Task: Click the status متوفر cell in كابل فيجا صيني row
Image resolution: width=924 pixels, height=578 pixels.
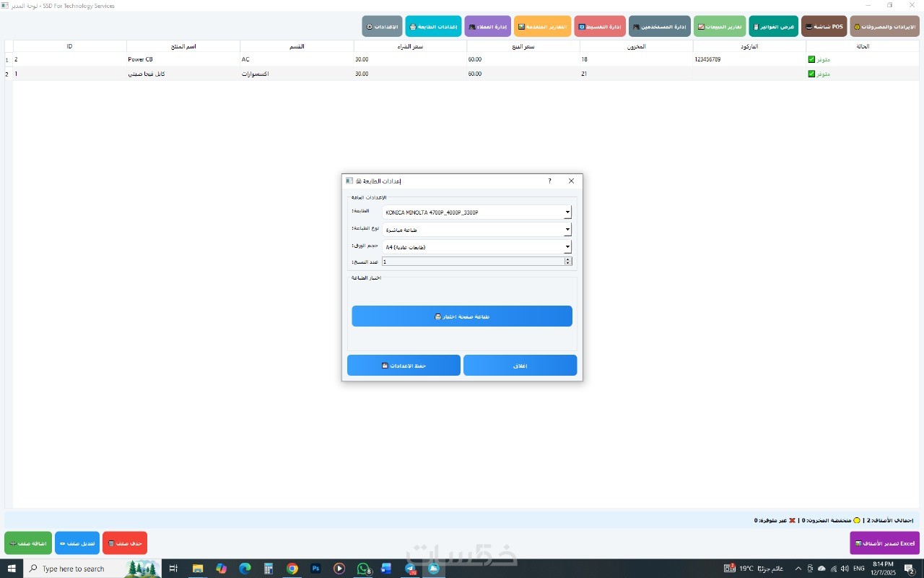Action: tap(863, 74)
